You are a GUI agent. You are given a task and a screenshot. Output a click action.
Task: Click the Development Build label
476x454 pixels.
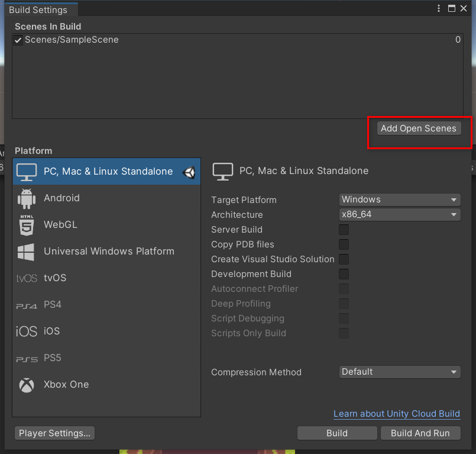(251, 274)
